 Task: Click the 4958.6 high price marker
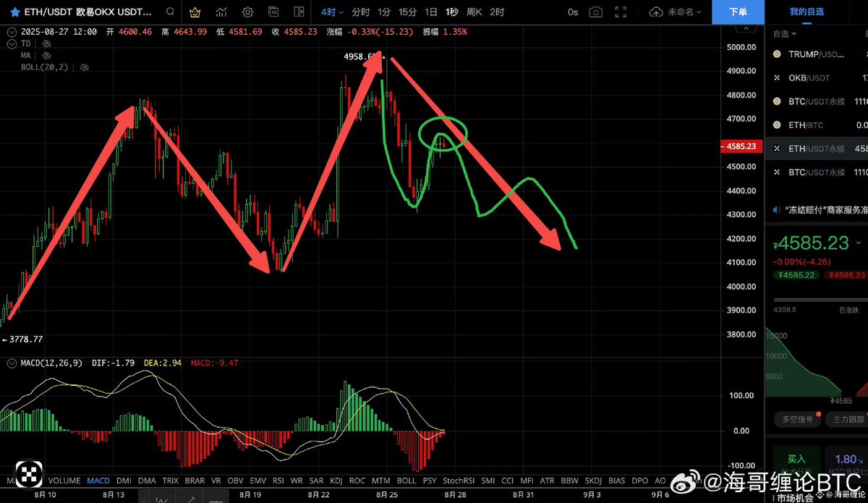[x=363, y=56]
